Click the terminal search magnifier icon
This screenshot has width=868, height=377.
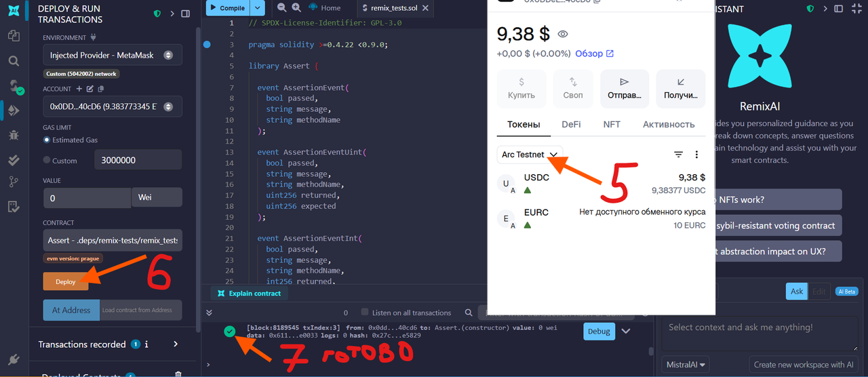tap(469, 313)
